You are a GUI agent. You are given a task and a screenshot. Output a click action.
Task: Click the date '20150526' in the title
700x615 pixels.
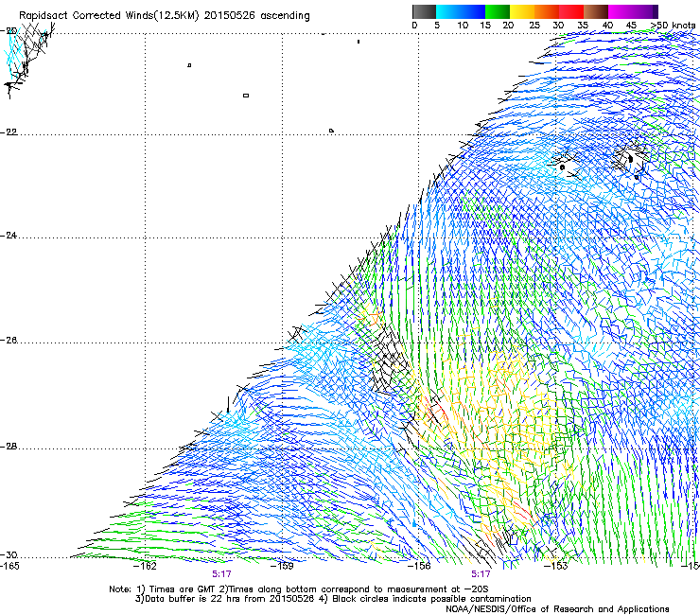click(229, 15)
